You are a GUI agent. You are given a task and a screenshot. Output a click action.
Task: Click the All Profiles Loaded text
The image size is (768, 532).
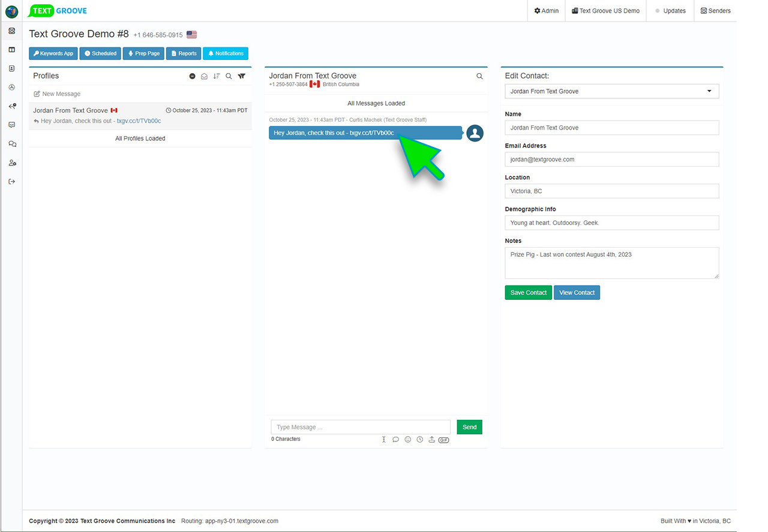click(140, 139)
